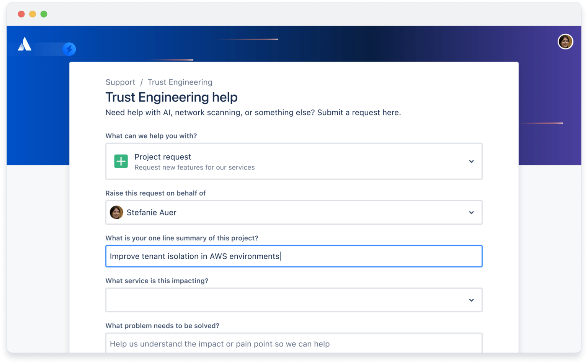The height and width of the screenshot is (364, 588).
Task: Click the green Project request plus icon
Action: click(x=121, y=161)
